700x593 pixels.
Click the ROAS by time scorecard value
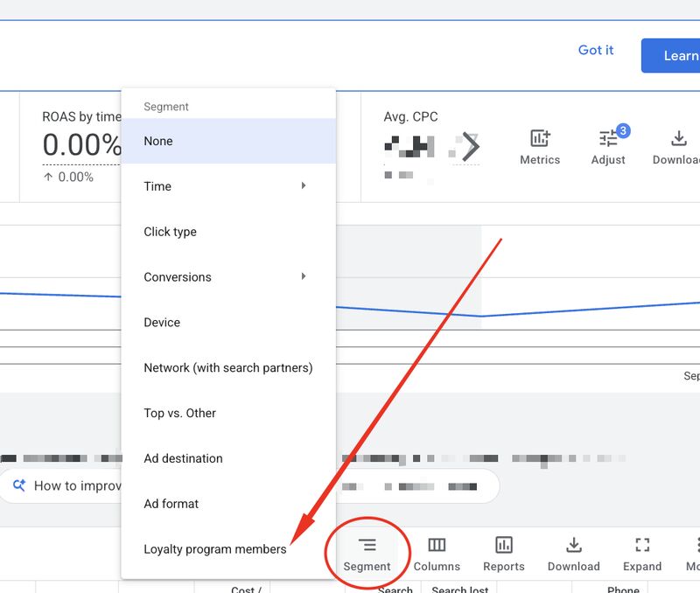81,144
